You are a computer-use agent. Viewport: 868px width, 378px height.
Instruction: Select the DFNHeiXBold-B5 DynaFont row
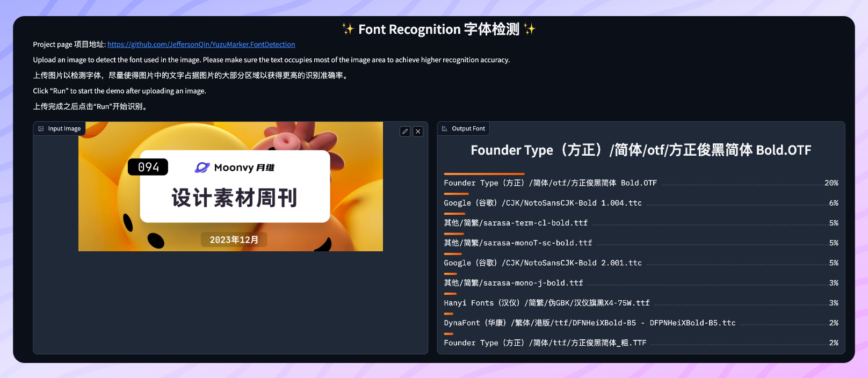[x=641, y=323]
